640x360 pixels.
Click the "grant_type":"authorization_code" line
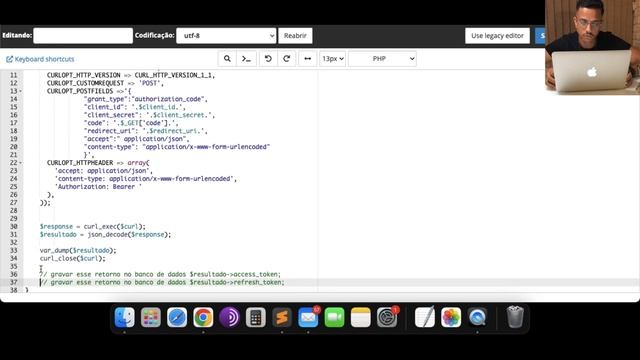click(x=146, y=99)
